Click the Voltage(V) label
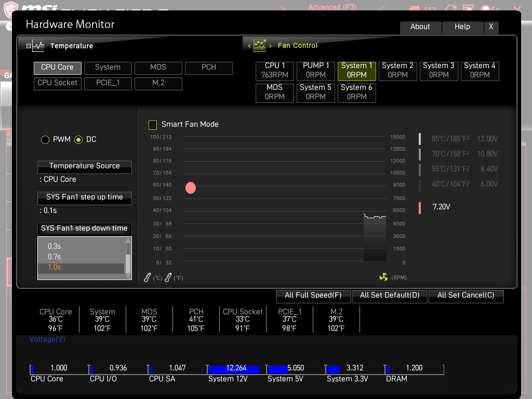This screenshot has width=532, height=399. tap(47, 339)
